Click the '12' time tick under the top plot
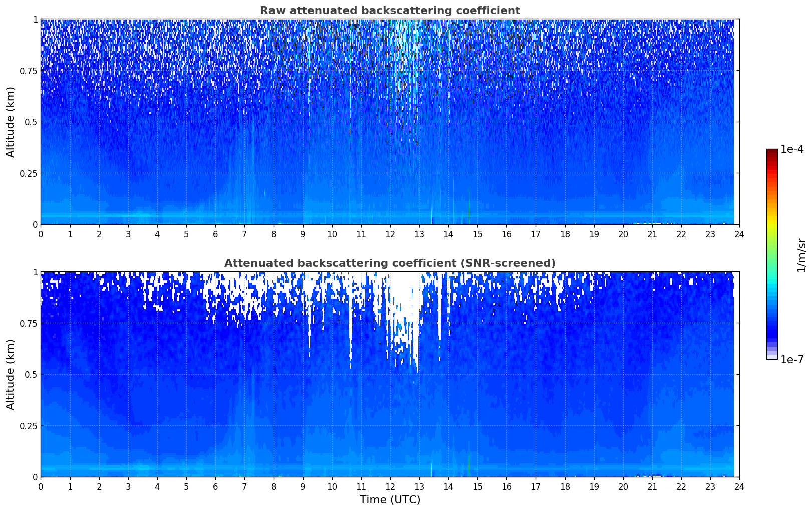 pyautogui.click(x=390, y=234)
